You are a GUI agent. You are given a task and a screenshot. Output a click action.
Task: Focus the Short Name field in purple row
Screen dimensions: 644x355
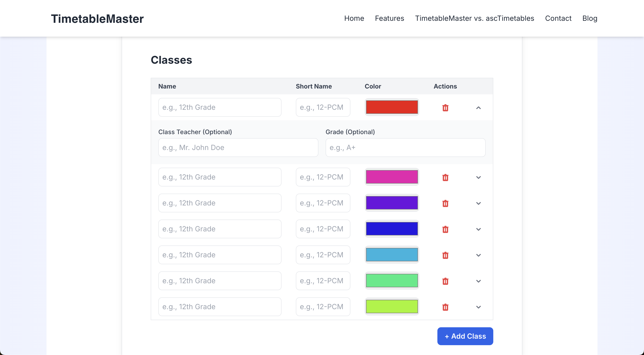[x=323, y=203]
